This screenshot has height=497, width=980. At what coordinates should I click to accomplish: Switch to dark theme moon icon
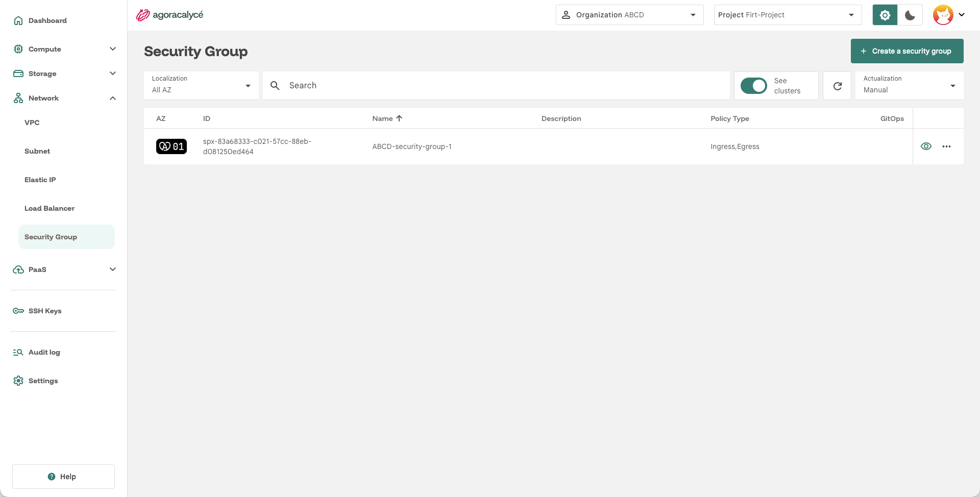click(x=910, y=15)
